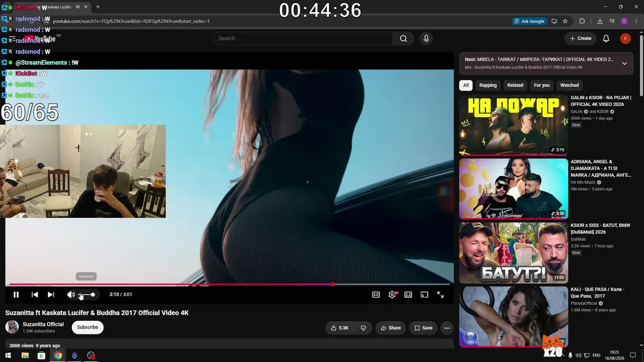Mute the tab using its speaker icon
The width and height of the screenshot is (644, 362).
tap(77, 7)
